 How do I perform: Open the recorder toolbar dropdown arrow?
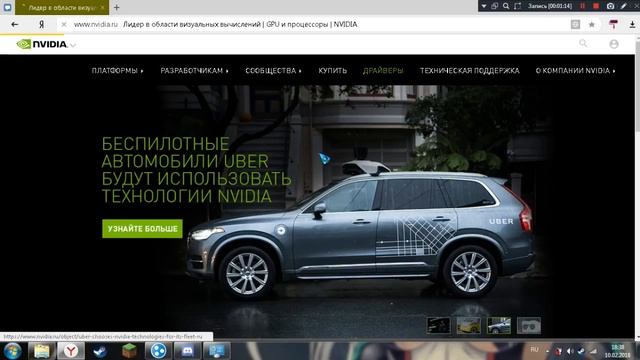[x=484, y=6]
